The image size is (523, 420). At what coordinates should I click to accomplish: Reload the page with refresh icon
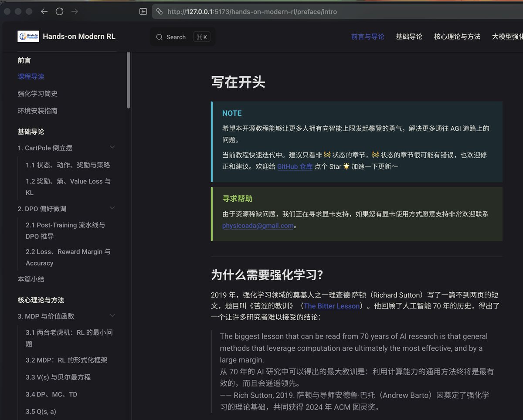pos(59,12)
